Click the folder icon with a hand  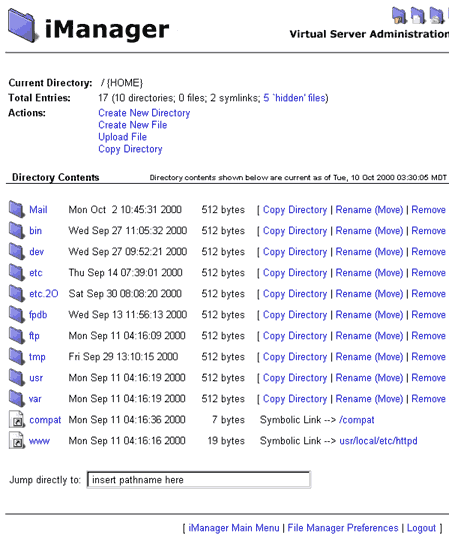click(x=399, y=16)
